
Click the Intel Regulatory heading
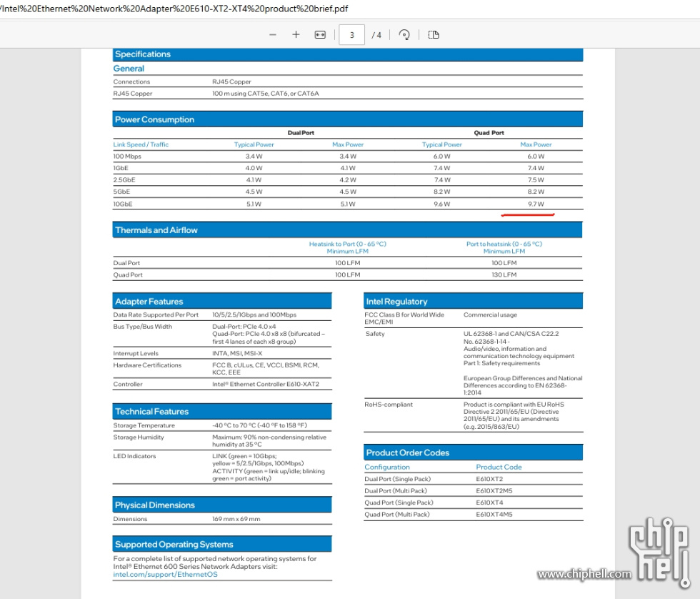click(473, 301)
